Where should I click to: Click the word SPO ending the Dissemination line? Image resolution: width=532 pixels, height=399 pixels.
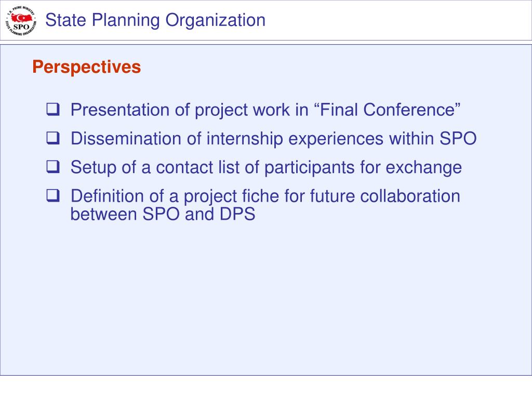pyautogui.click(x=458, y=138)
